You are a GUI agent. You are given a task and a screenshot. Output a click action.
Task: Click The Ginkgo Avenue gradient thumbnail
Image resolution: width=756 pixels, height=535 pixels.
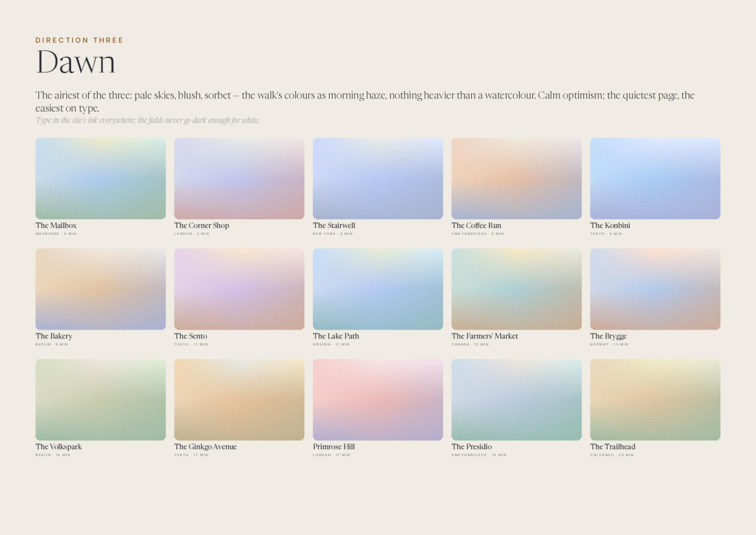pos(239,400)
